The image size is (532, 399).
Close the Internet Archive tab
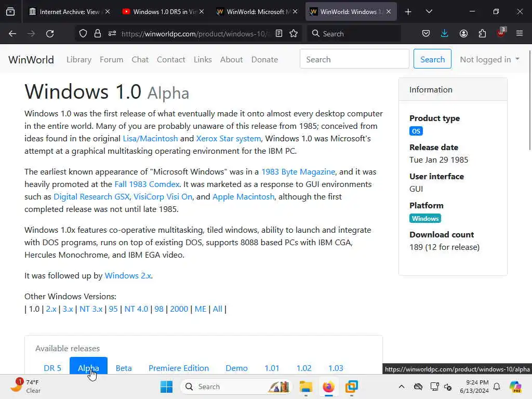(x=108, y=11)
